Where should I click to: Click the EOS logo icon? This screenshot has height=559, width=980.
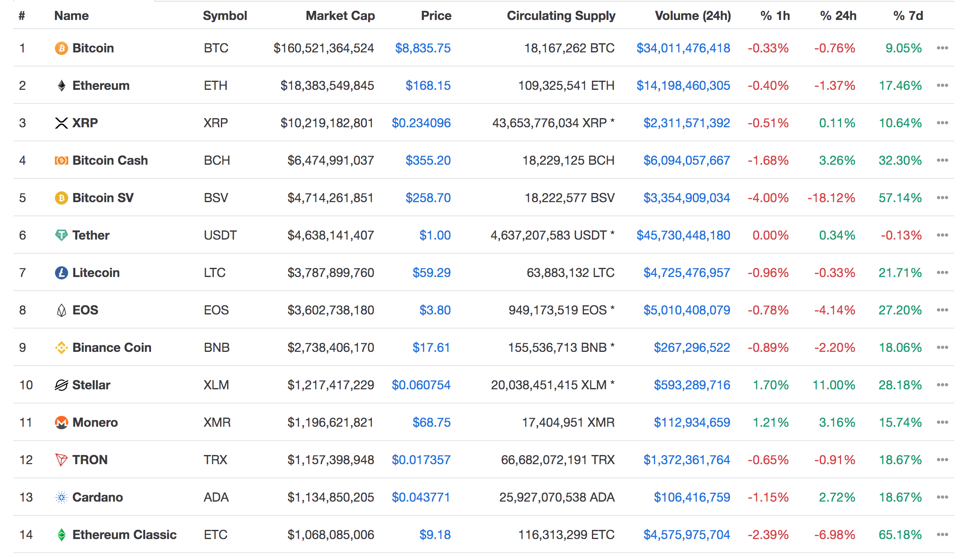[62, 310]
